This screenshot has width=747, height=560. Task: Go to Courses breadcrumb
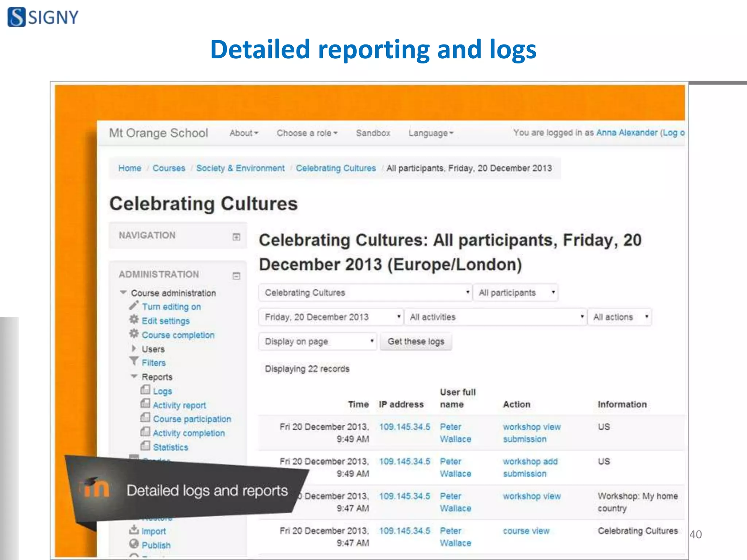point(169,168)
